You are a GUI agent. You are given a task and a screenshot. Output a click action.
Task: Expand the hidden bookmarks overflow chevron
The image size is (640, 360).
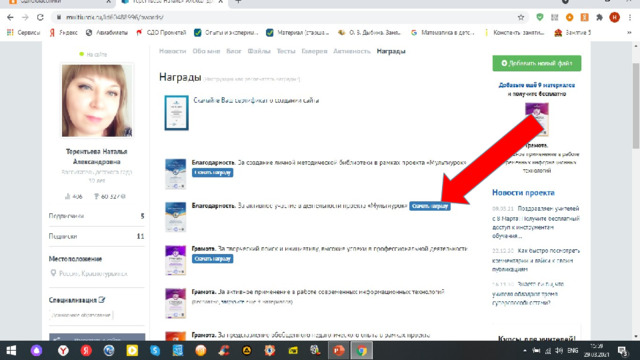coord(629,33)
